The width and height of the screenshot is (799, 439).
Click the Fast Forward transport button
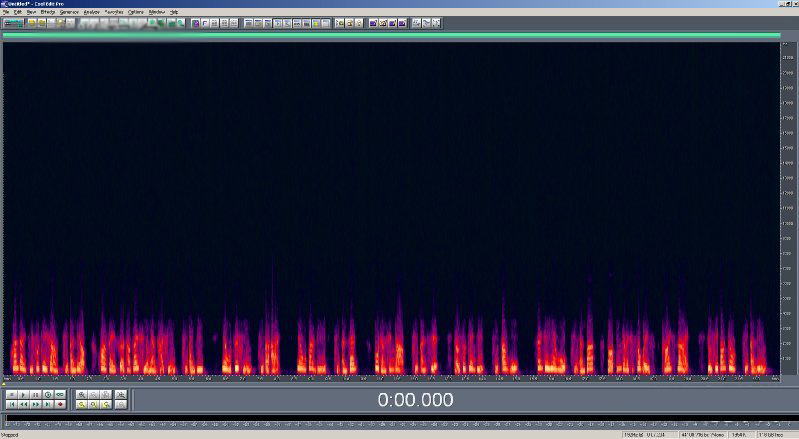(35, 405)
